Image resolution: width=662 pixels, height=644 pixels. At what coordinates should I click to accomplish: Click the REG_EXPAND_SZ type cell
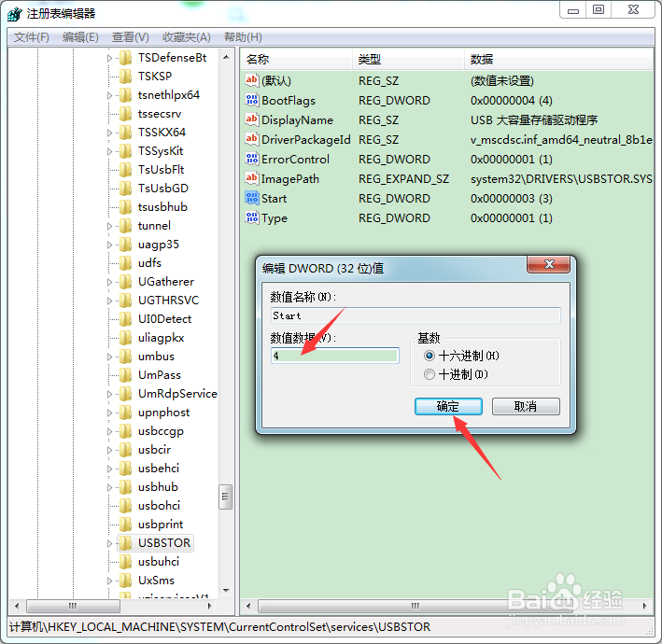click(x=403, y=179)
